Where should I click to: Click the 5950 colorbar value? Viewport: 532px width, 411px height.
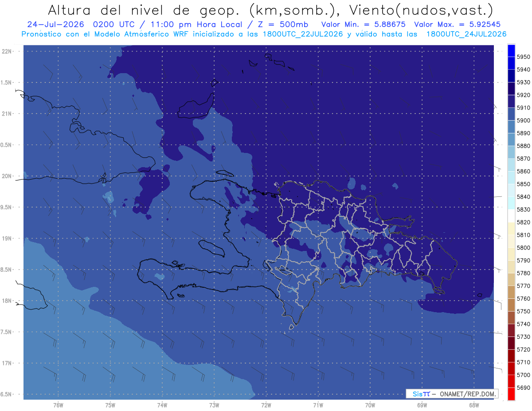[523, 57]
